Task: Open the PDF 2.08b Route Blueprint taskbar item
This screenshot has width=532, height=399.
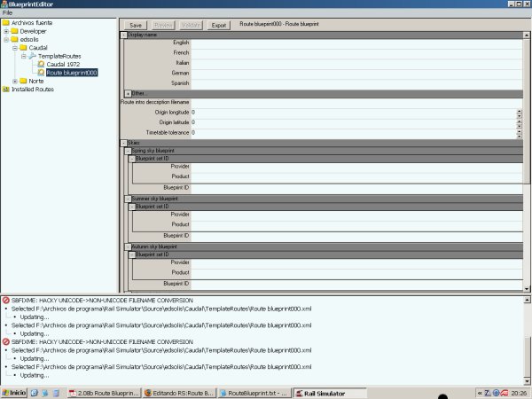Action: click(102, 393)
